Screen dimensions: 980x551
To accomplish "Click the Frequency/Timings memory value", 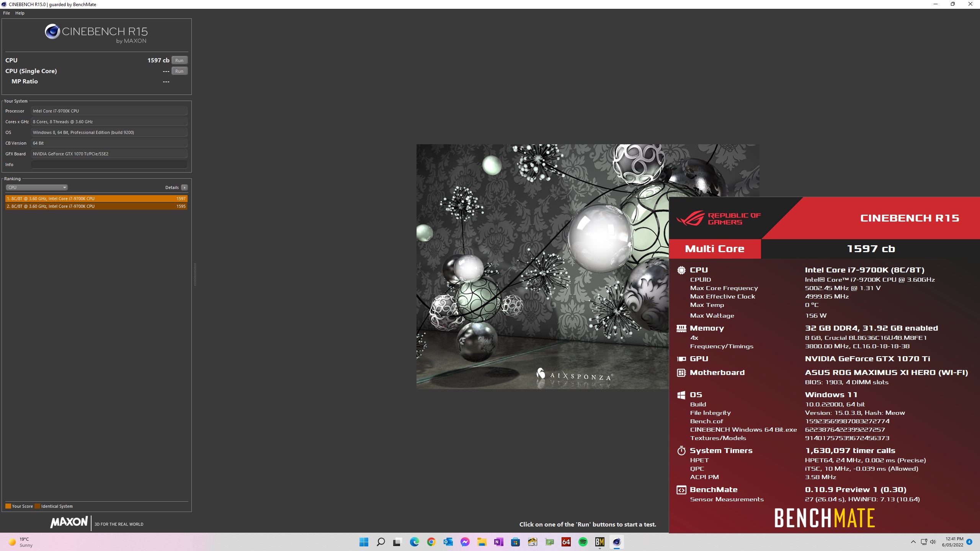I will (857, 346).
